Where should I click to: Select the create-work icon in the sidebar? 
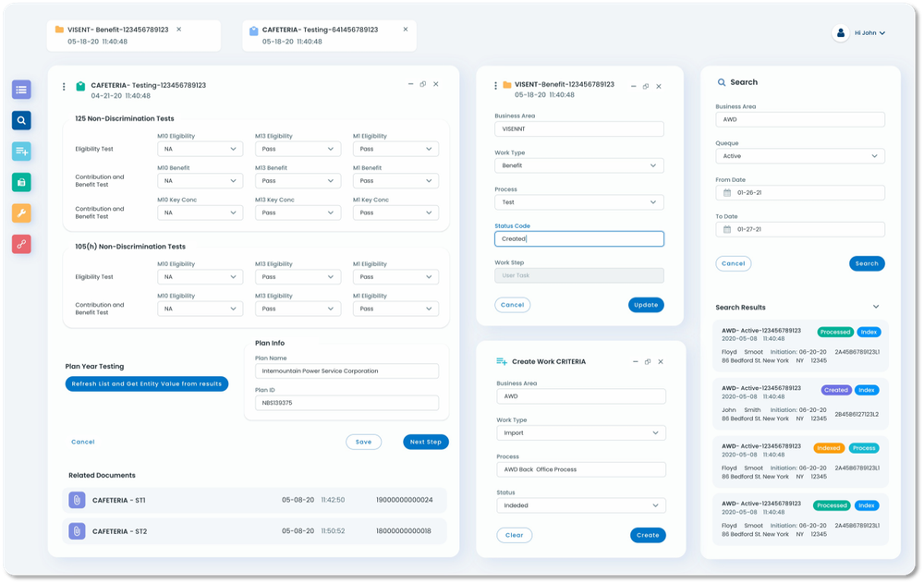20,151
